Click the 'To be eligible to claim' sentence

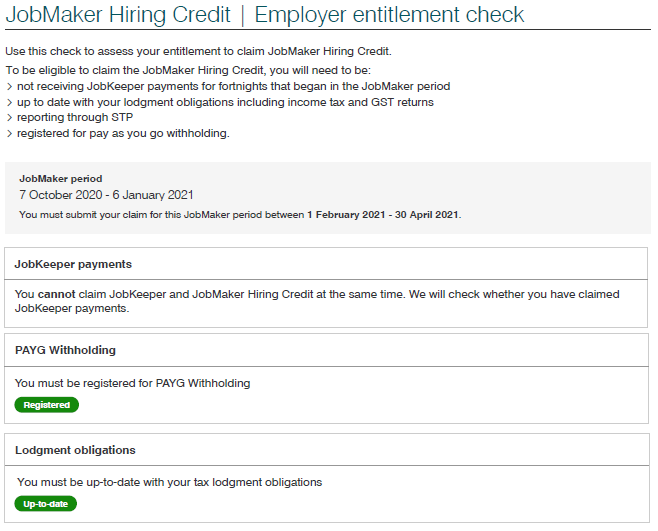188,70
